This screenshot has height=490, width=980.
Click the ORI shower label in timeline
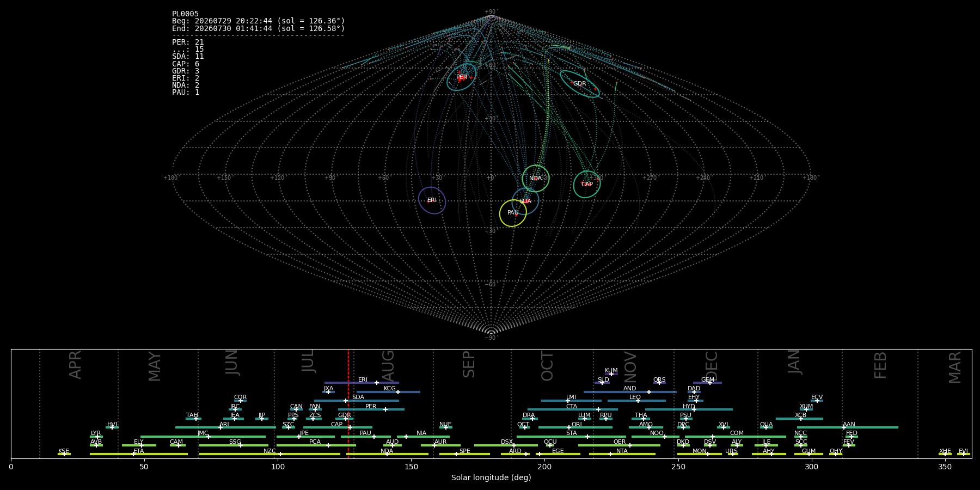pos(577,425)
